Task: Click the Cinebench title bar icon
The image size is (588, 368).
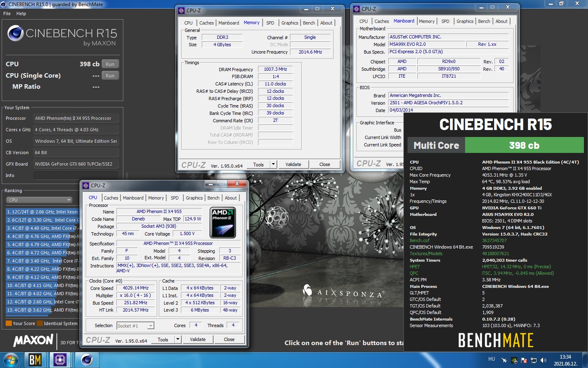Action: tap(4, 4)
